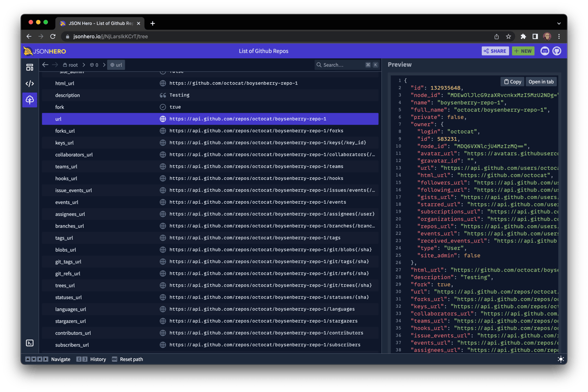Select the root breadcrumb item
This screenshot has height=392, width=588.
(x=70, y=65)
